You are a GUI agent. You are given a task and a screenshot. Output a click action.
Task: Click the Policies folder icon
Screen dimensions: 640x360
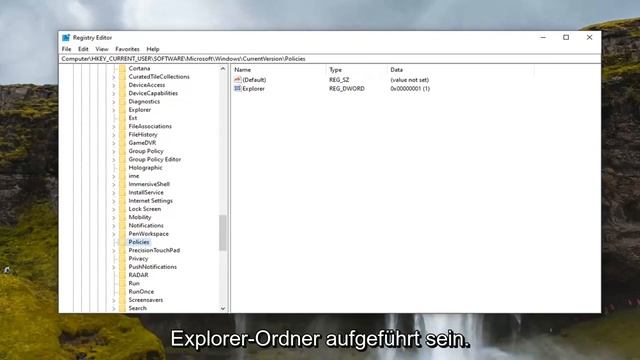pyautogui.click(x=122, y=242)
